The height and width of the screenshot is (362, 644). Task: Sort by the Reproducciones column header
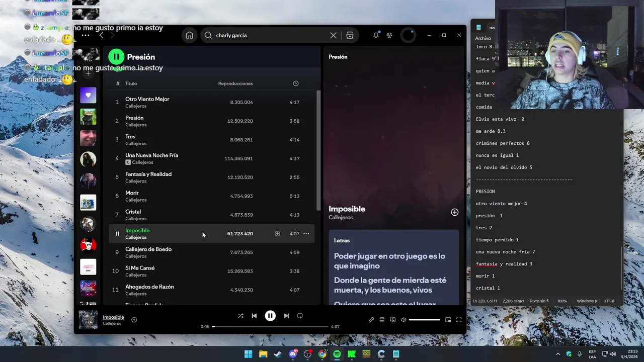[x=235, y=83]
